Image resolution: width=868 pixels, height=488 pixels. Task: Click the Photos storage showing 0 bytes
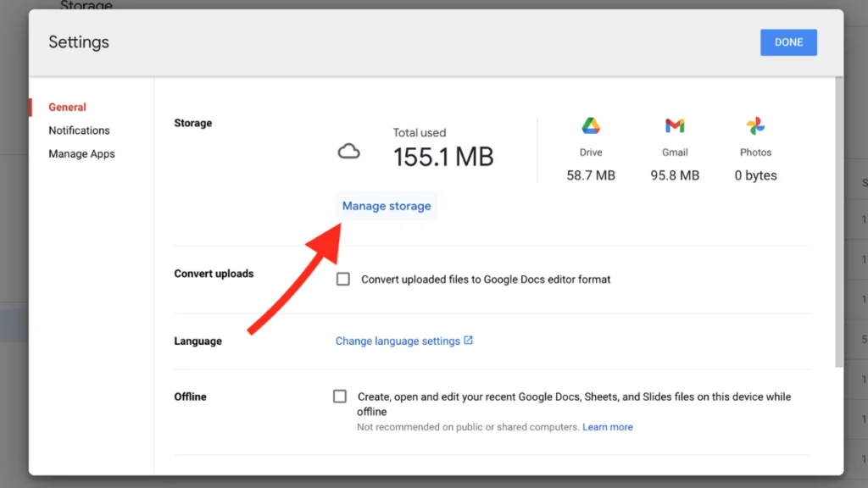[x=754, y=175]
